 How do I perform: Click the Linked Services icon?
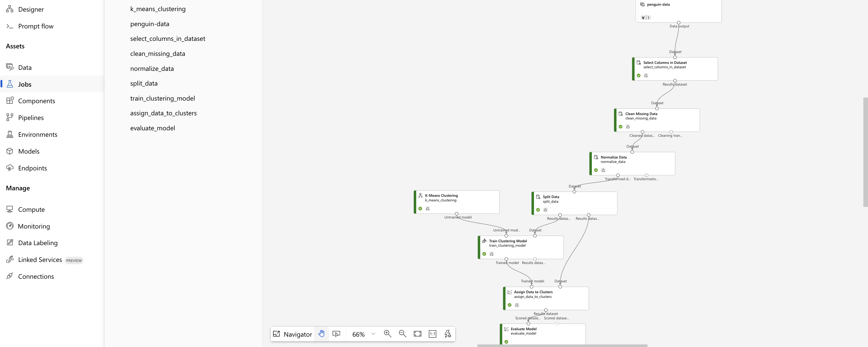tap(10, 259)
